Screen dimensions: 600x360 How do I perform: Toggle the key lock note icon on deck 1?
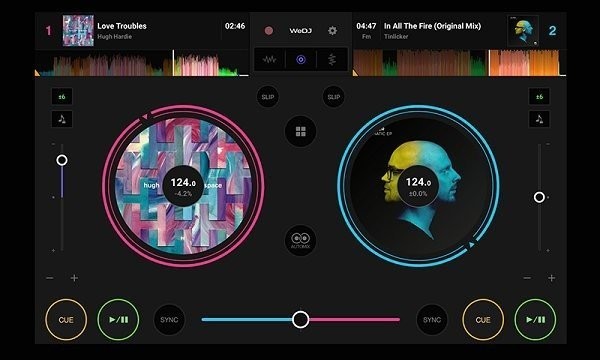[62, 119]
